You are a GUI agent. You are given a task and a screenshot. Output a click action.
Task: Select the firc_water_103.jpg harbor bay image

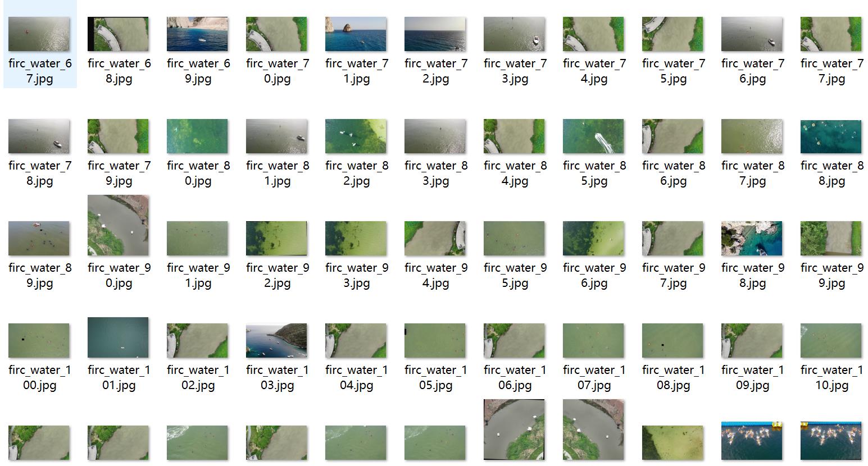pos(276,341)
